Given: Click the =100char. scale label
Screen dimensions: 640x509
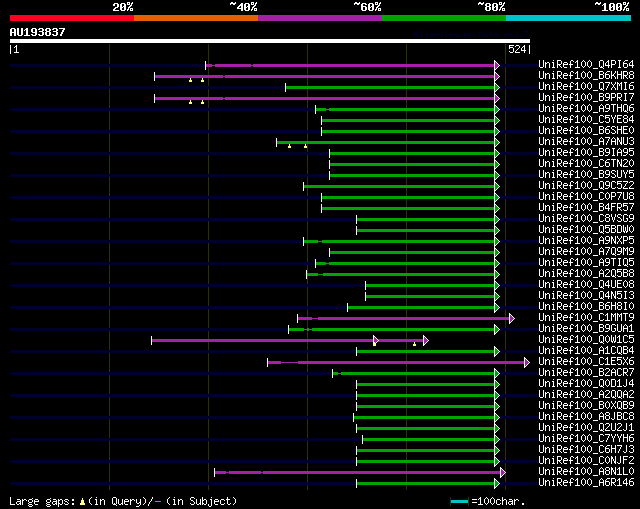Looking at the screenshot, I should click(x=498, y=501).
